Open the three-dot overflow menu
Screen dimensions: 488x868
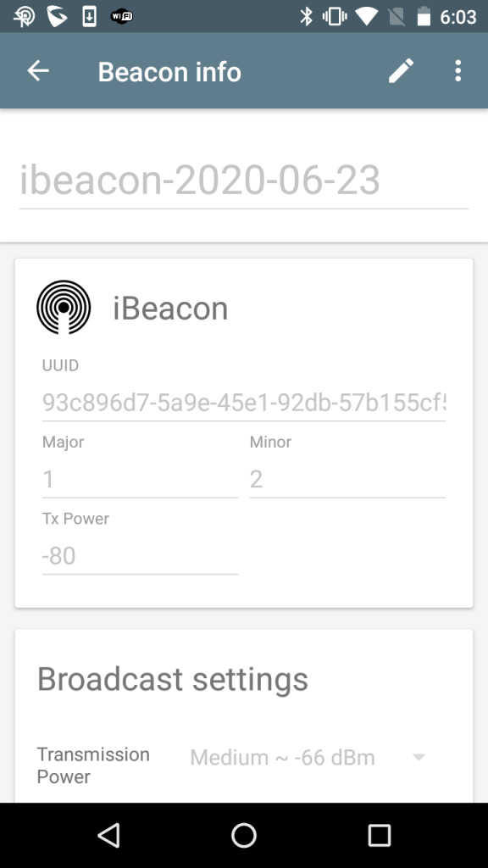click(x=457, y=70)
